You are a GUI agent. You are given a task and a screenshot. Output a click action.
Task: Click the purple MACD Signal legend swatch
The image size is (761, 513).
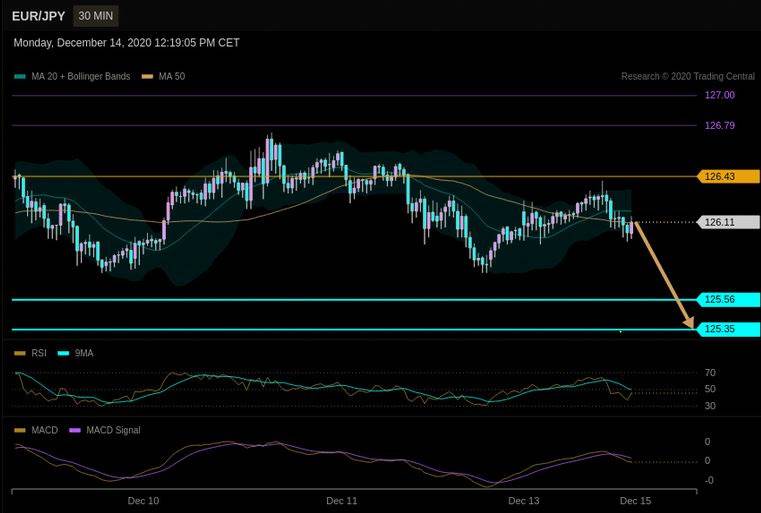(x=75, y=430)
